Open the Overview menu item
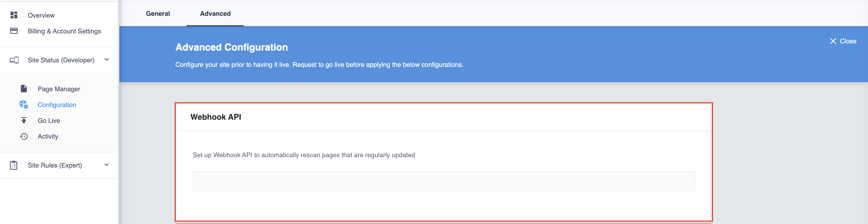The width and height of the screenshot is (868, 224). click(x=41, y=16)
